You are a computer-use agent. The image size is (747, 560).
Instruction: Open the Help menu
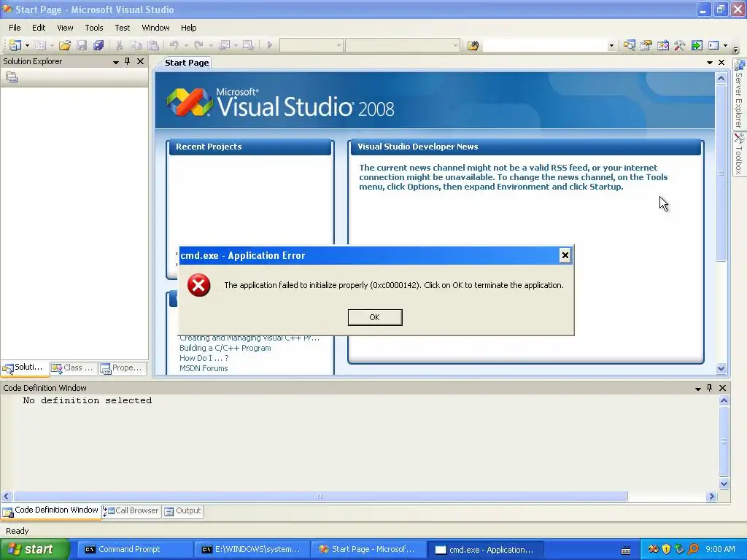coord(189,28)
